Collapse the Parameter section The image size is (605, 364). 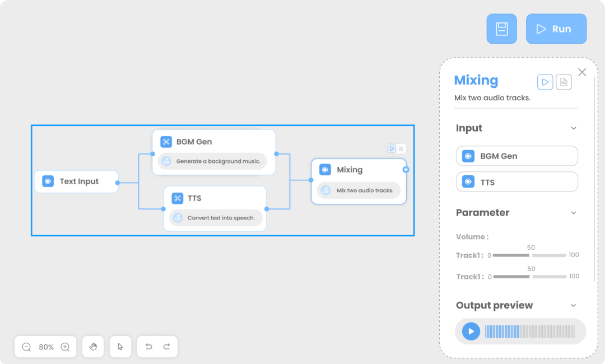573,213
